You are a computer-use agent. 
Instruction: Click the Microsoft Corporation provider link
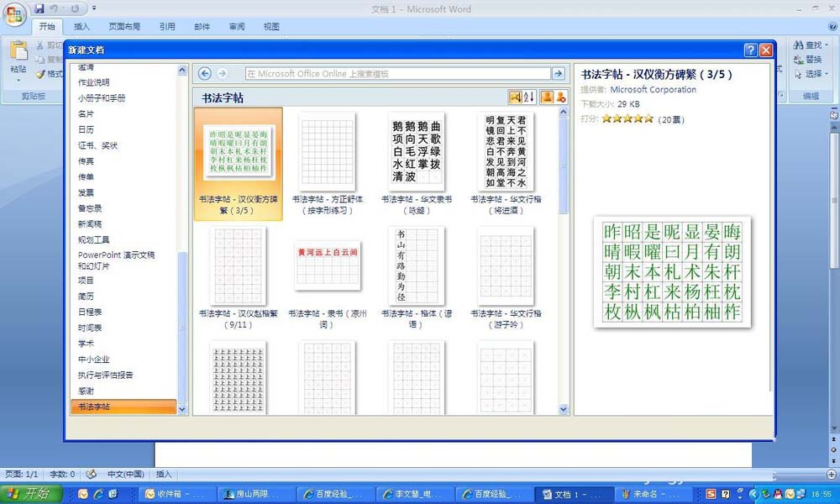[653, 89]
